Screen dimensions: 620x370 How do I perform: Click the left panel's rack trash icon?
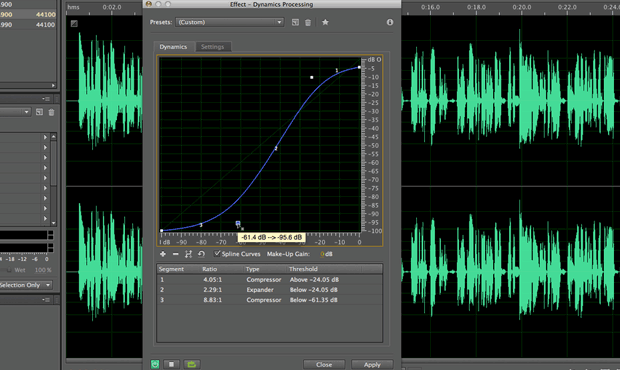(x=51, y=112)
